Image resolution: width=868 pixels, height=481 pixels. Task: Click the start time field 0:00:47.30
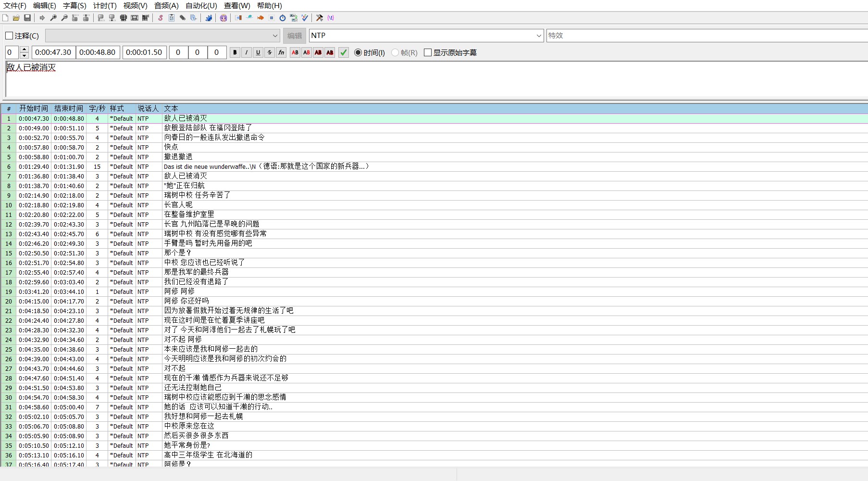coord(54,52)
